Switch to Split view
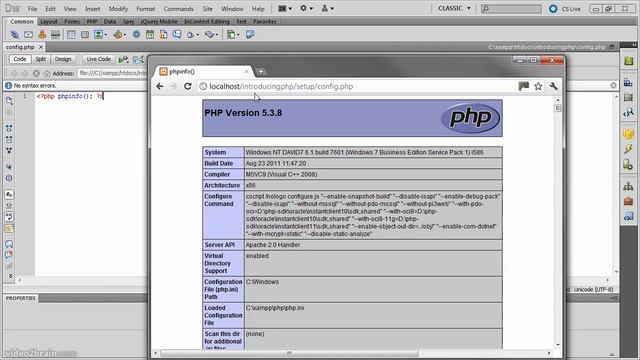 click(x=40, y=59)
